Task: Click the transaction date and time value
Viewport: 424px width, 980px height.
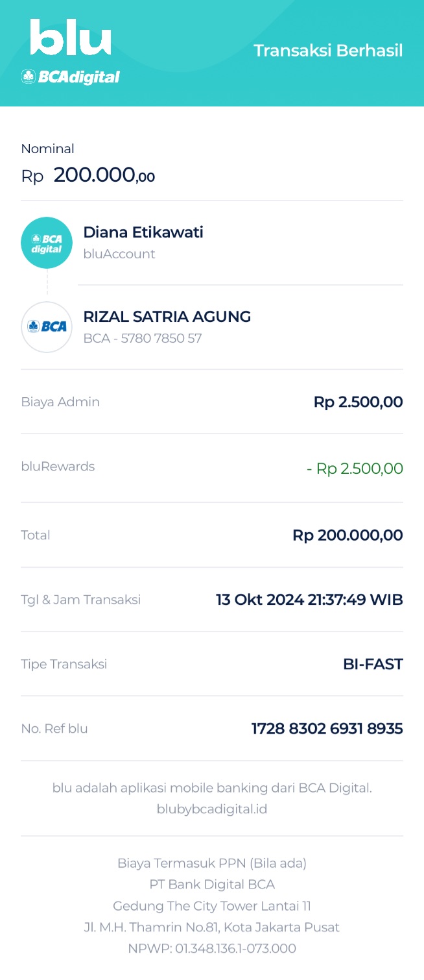Action: (x=309, y=600)
